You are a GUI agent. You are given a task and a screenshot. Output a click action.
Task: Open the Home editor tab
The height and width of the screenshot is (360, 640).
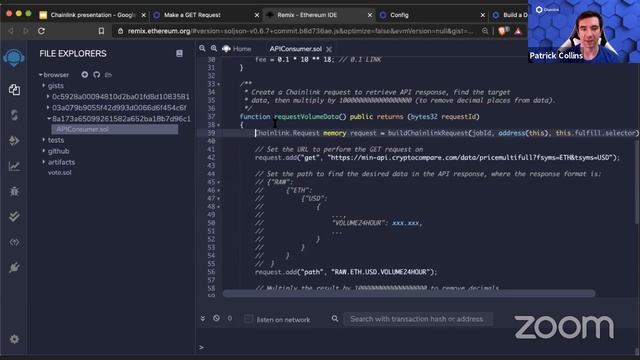point(237,49)
